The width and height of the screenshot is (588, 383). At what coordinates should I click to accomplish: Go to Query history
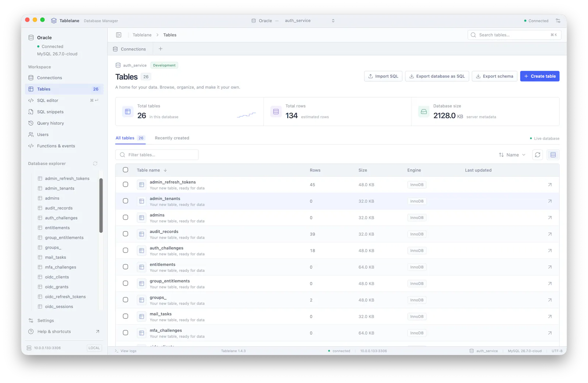[x=64, y=123]
